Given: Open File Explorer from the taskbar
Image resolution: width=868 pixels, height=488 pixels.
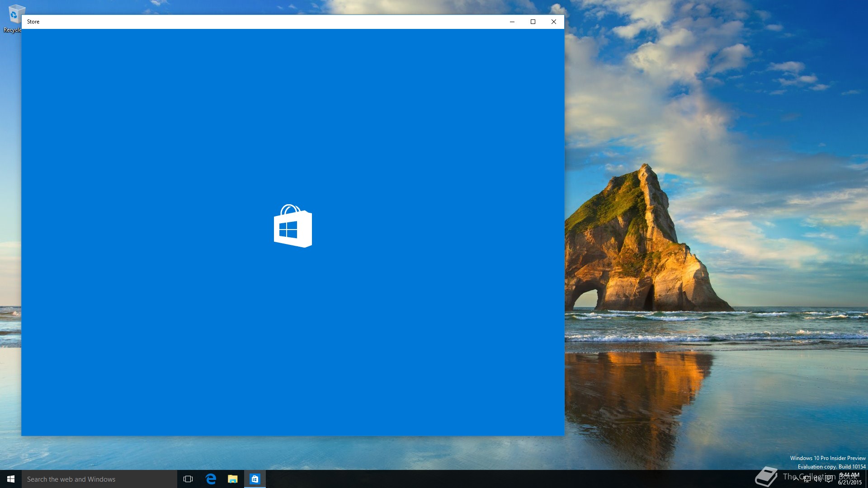Looking at the screenshot, I should click(233, 479).
